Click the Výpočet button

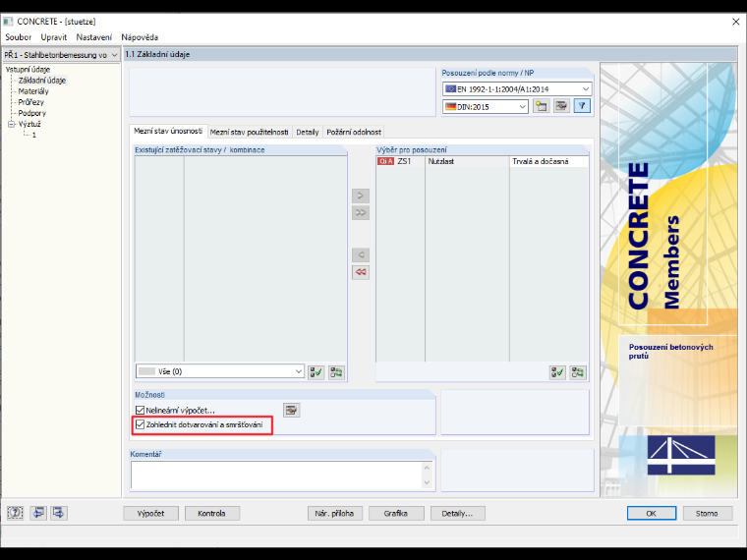pos(150,513)
